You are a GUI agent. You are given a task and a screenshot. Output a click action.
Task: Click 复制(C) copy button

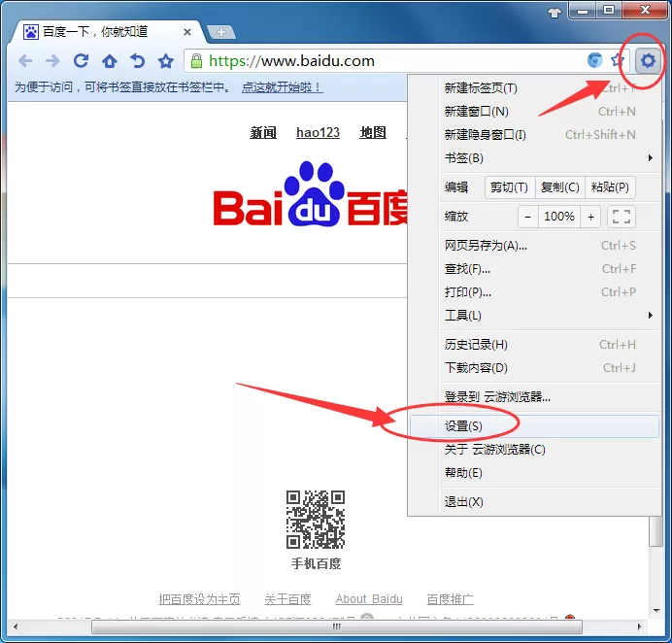pos(560,187)
